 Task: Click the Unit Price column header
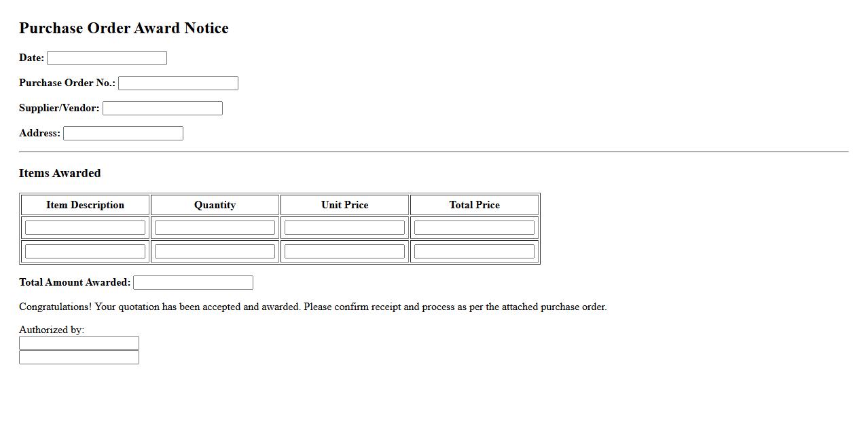pyautogui.click(x=344, y=205)
